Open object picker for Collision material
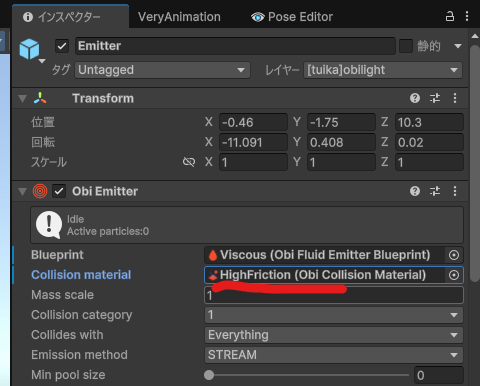Viewport: 480px width, 386px height. point(454,275)
